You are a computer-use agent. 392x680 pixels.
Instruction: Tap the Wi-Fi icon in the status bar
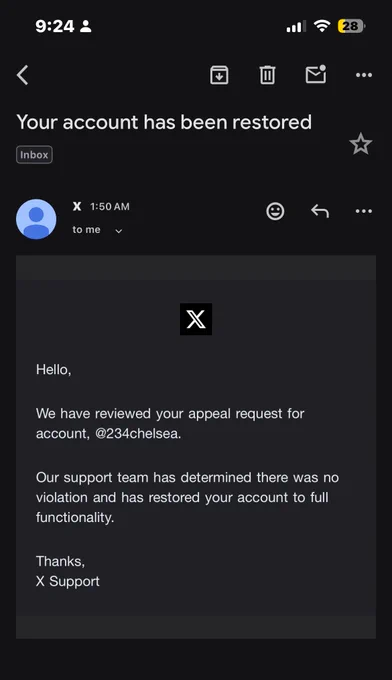point(322,26)
